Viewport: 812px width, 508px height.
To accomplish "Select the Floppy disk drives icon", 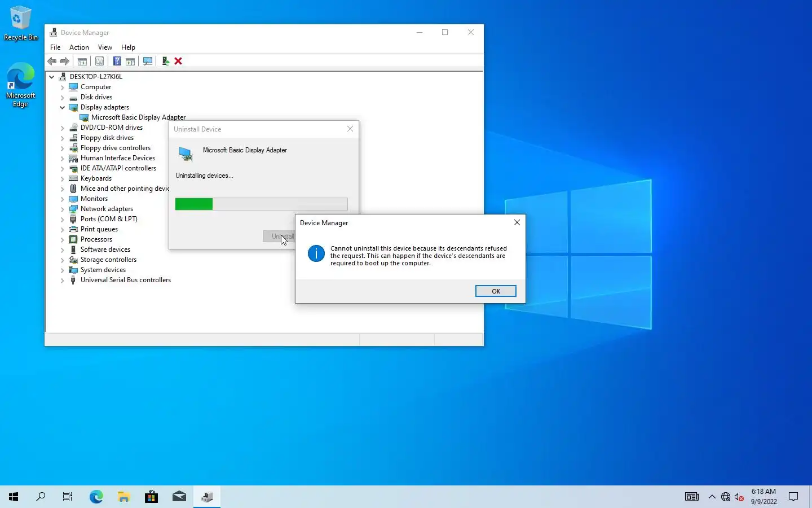I will tap(73, 138).
